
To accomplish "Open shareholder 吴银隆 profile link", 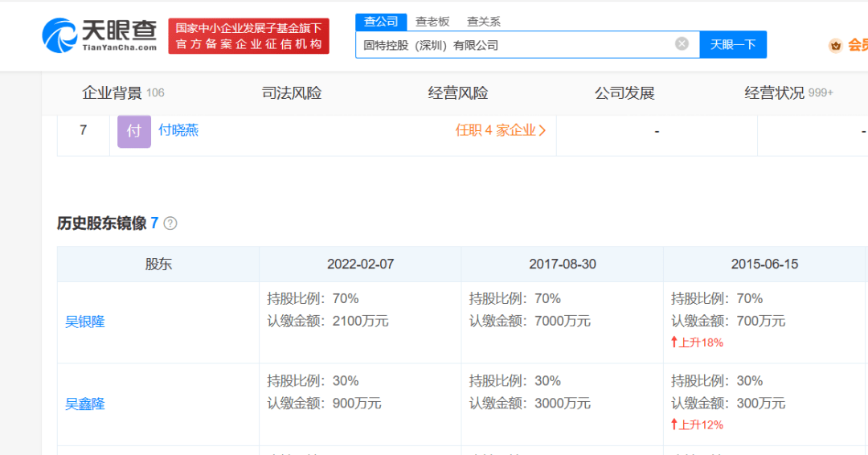I will (x=85, y=322).
